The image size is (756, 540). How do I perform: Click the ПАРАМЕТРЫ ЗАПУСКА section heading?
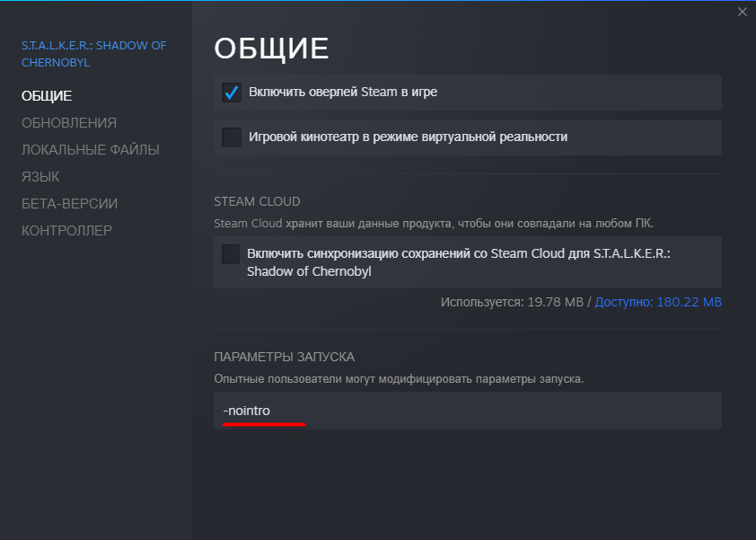[x=284, y=357]
